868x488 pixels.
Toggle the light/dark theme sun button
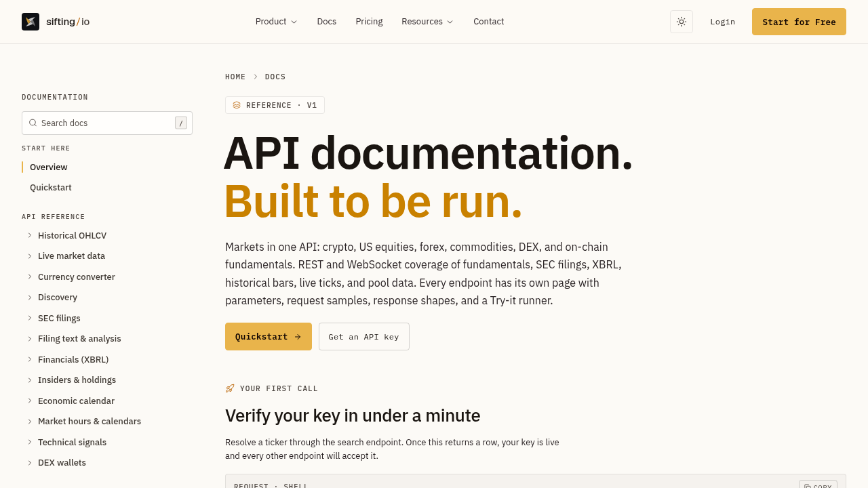click(682, 22)
